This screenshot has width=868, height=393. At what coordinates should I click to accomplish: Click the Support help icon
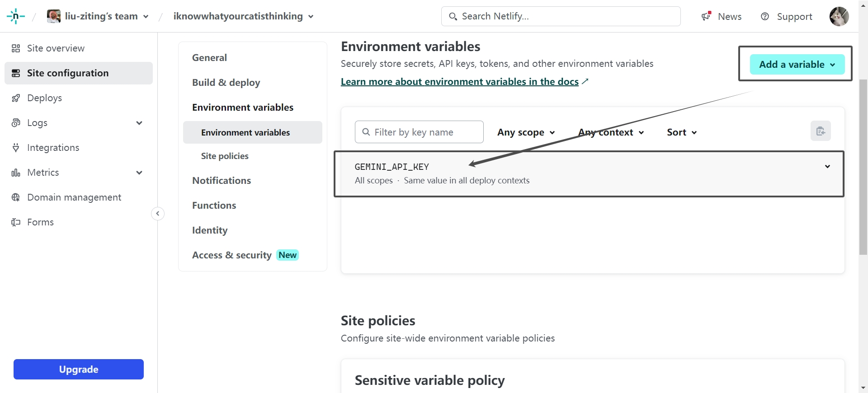(765, 16)
